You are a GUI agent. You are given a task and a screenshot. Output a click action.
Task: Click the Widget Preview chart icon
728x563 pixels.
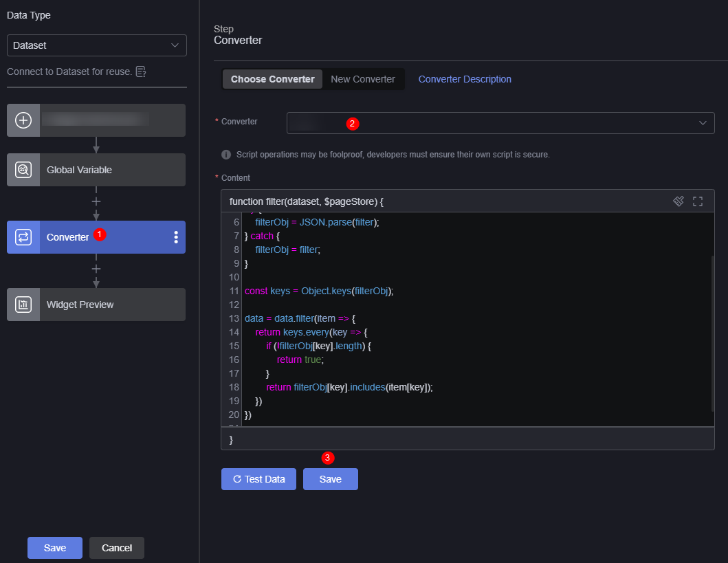[23, 305]
